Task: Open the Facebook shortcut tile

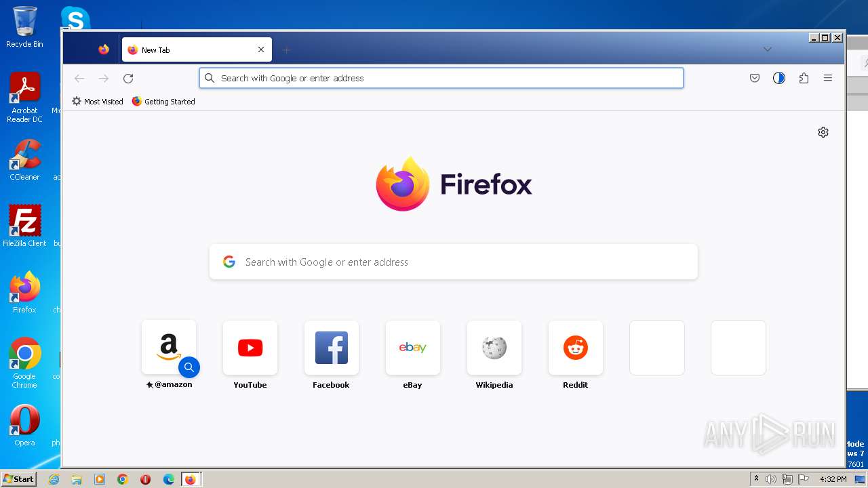Action: pyautogui.click(x=332, y=348)
